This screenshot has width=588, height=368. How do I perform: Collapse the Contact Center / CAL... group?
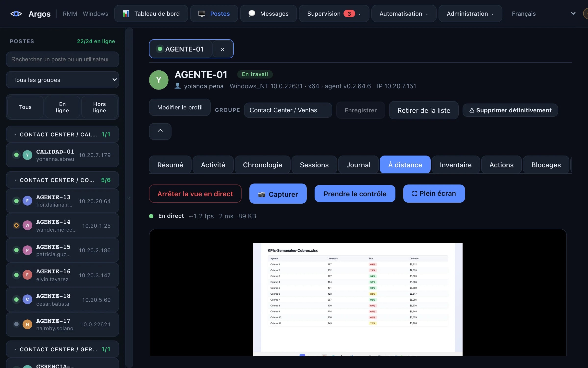[x=62, y=134]
